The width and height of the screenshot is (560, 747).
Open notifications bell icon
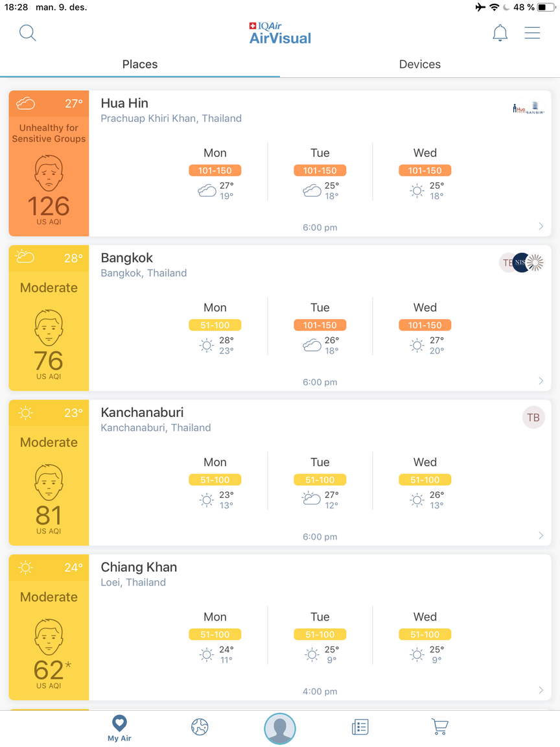[500, 33]
